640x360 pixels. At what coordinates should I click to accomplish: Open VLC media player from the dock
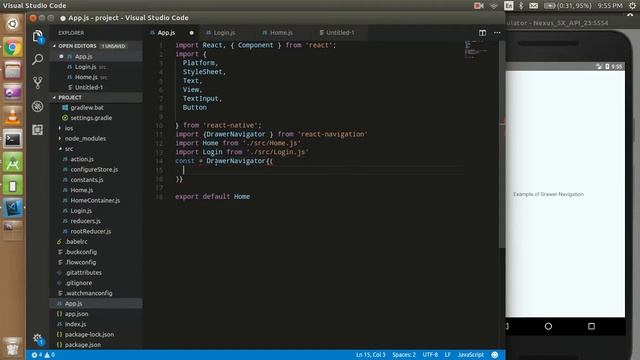[x=13, y=117]
